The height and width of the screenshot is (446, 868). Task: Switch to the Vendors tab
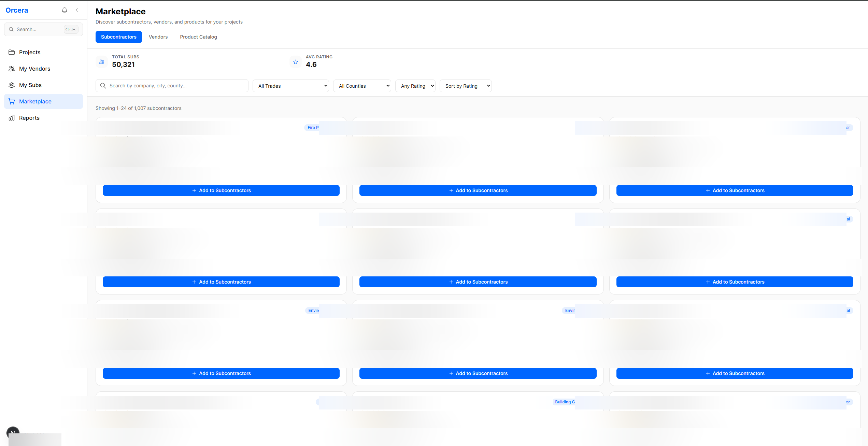click(x=158, y=37)
